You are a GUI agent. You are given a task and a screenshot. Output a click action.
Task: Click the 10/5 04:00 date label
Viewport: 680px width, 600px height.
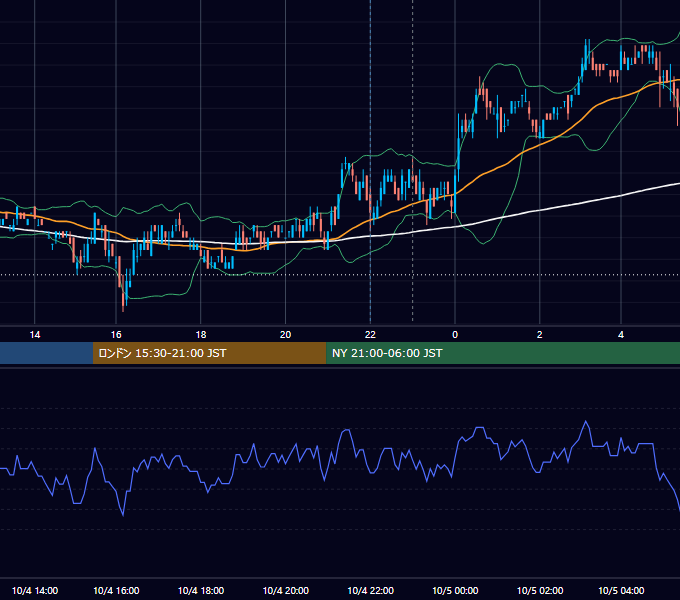621,590
